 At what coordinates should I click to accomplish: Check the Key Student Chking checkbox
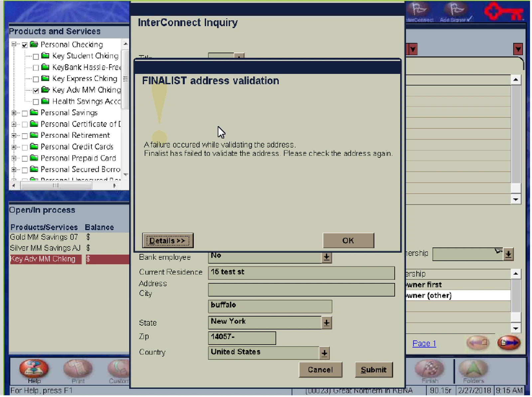(x=36, y=56)
